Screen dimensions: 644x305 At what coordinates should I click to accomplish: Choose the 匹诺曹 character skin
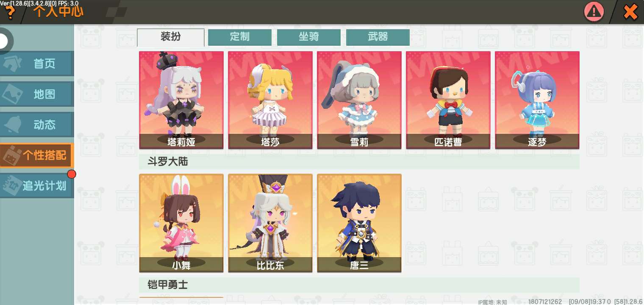448,100
